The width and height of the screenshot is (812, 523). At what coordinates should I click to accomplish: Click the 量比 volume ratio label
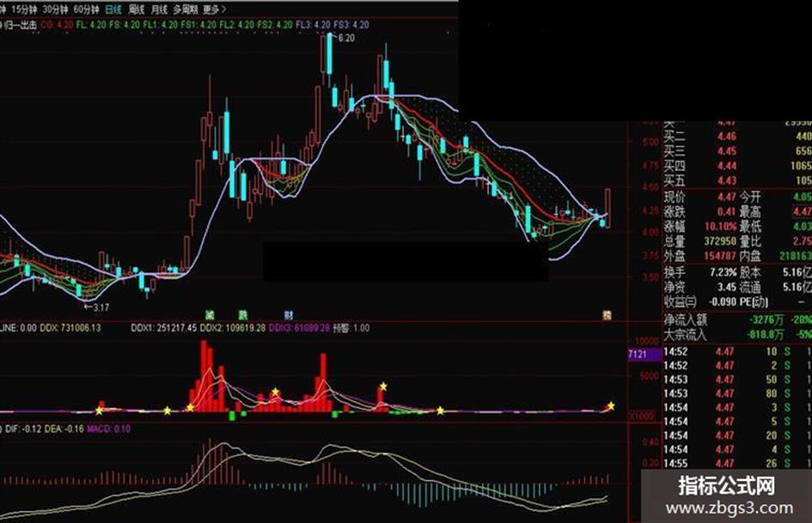tap(750, 240)
